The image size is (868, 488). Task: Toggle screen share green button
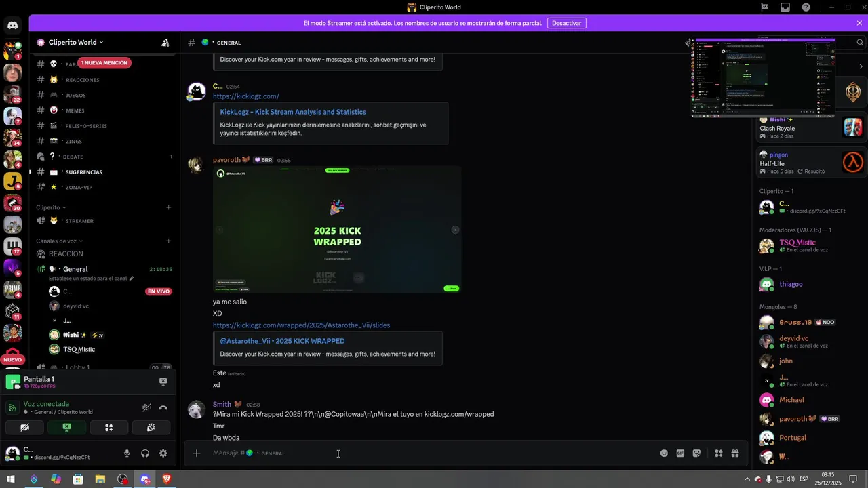(x=66, y=428)
